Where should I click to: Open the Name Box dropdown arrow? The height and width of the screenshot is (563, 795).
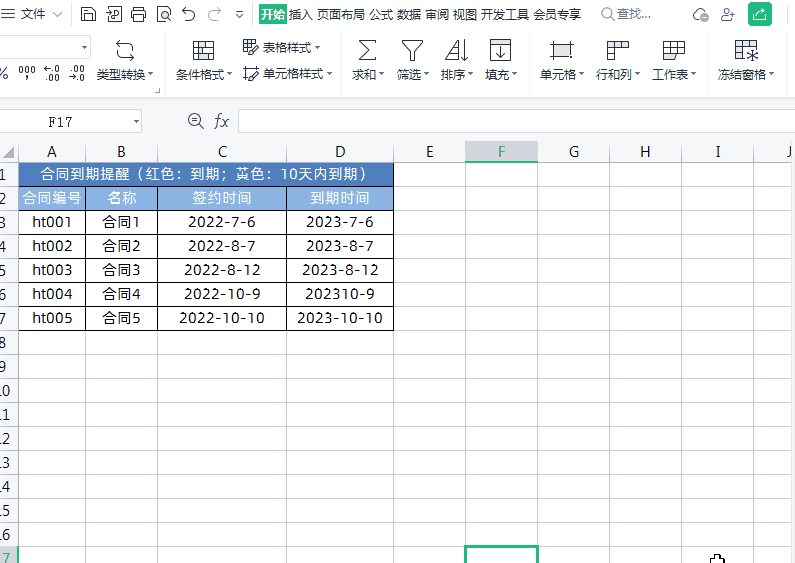(x=136, y=122)
